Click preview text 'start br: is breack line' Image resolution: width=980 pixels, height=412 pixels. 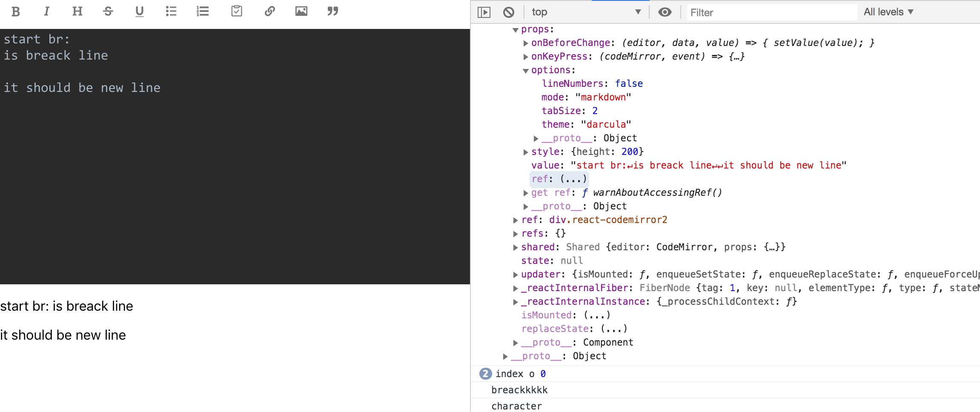(67, 306)
